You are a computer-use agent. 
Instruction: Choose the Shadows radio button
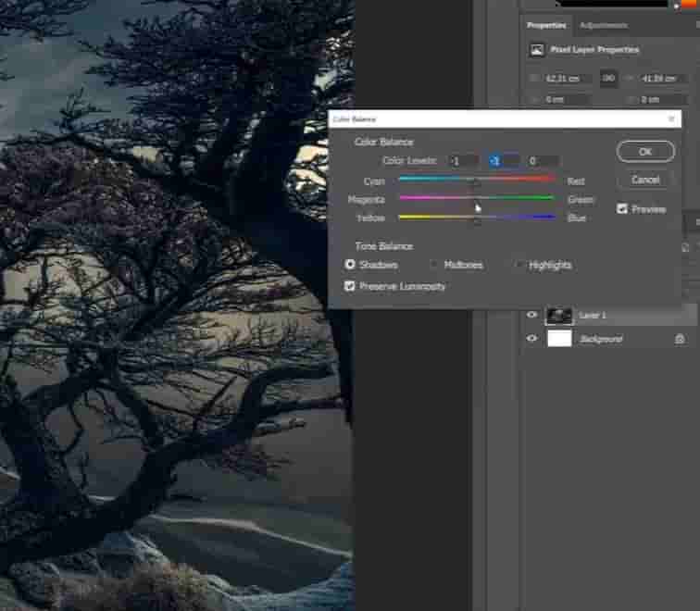click(350, 266)
